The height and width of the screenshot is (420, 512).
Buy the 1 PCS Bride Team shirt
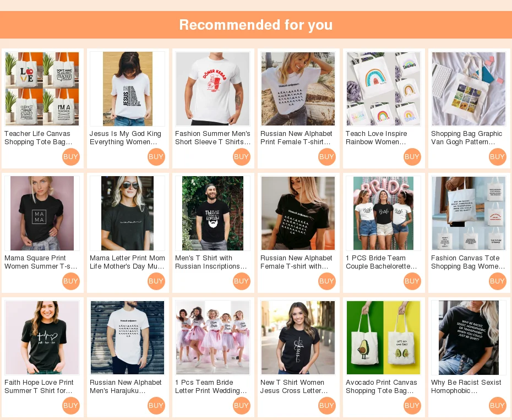(412, 281)
